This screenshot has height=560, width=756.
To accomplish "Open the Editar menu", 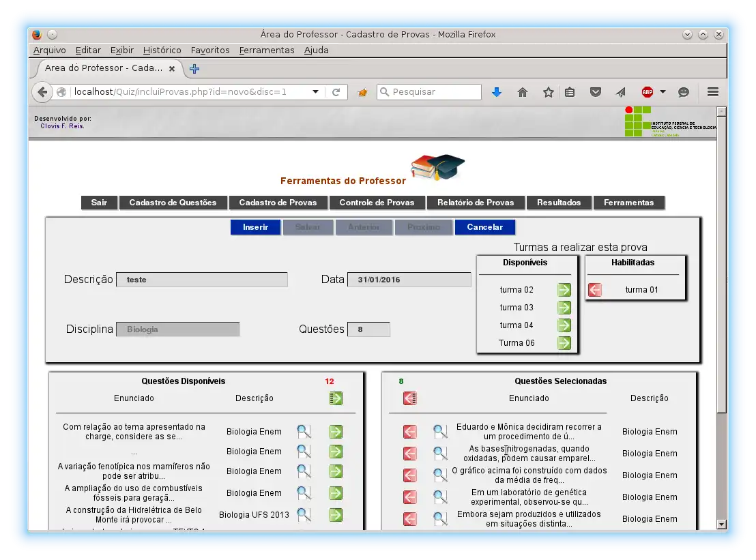I will (x=88, y=50).
